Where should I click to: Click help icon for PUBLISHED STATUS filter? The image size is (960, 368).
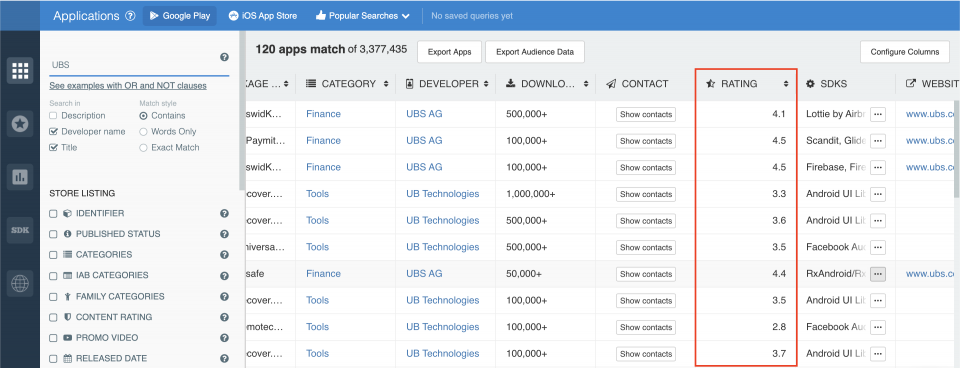[224, 234]
